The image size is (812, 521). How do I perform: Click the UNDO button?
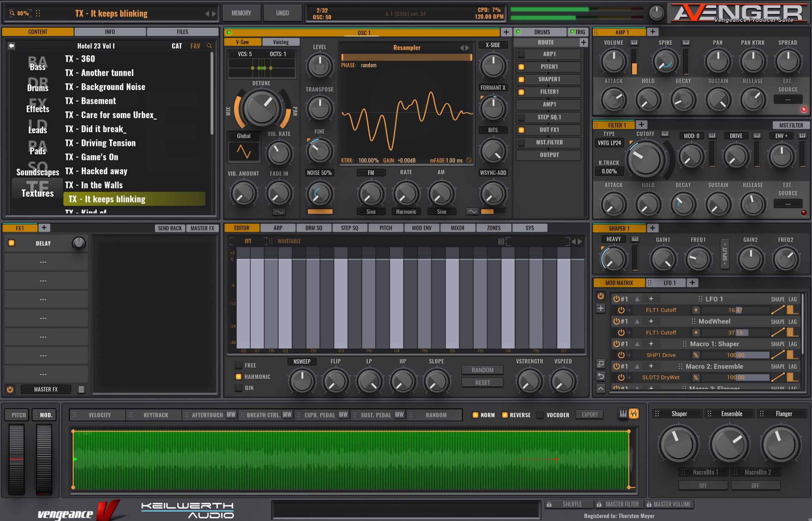tap(283, 13)
